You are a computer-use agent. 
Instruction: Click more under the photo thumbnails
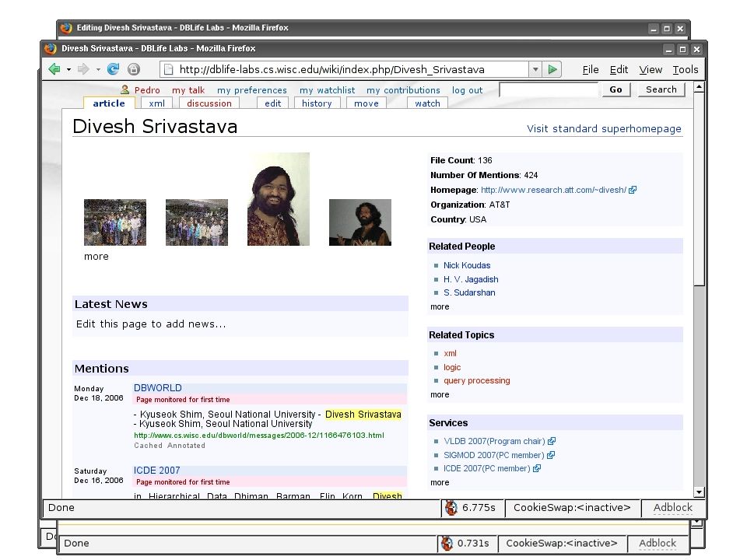click(96, 256)
